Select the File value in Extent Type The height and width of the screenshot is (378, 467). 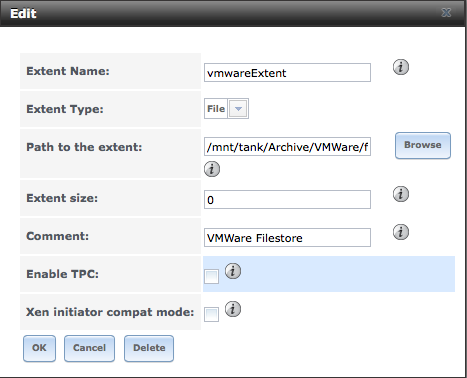[216, 109]
